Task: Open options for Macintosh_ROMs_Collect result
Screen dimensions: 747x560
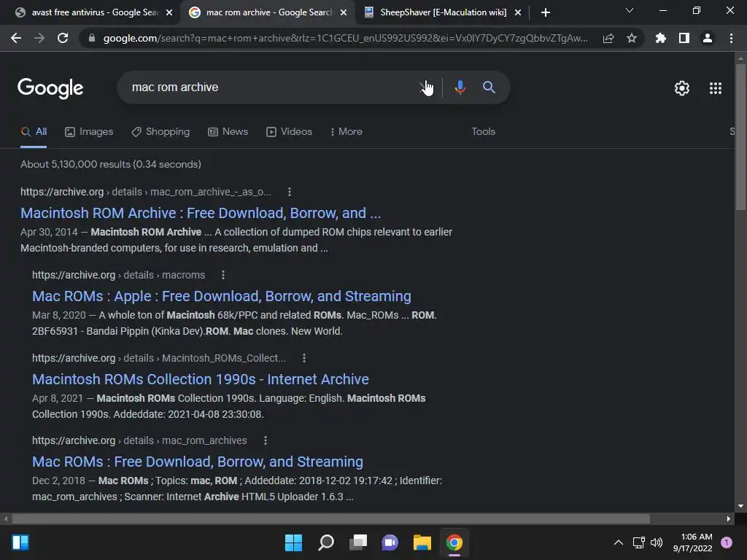Action: 304,357
